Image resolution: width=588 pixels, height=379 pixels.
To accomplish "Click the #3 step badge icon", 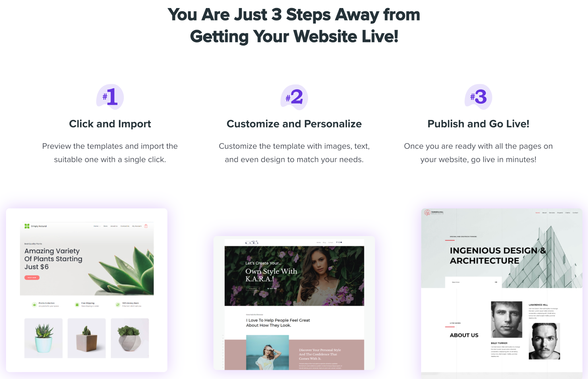I will 478,97.
